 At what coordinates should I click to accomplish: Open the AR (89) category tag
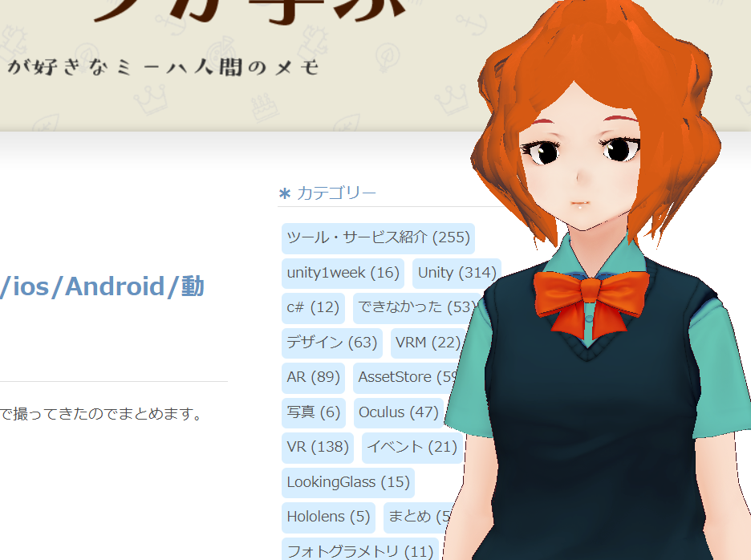313,378
